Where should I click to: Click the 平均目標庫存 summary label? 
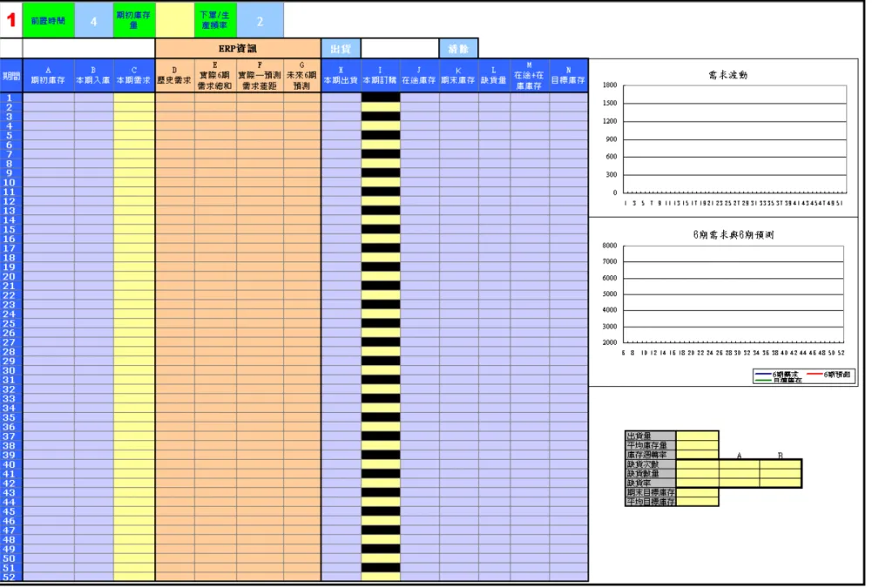650,502
